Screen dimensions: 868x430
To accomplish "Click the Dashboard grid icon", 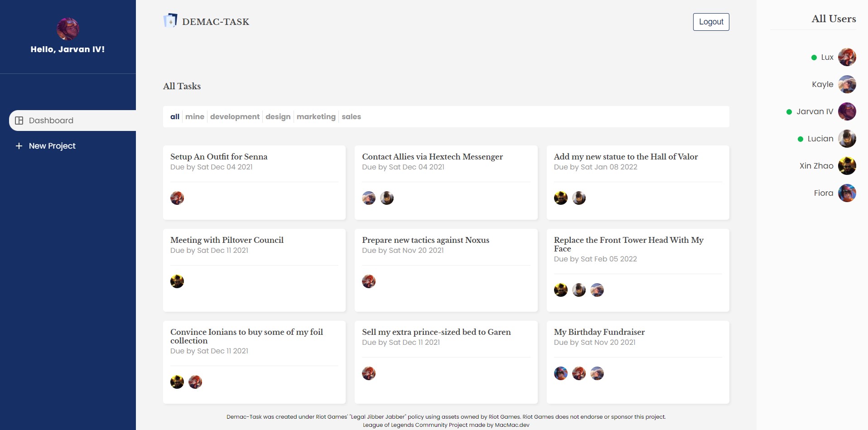I will pyautogui.click(x=19, y=121).
